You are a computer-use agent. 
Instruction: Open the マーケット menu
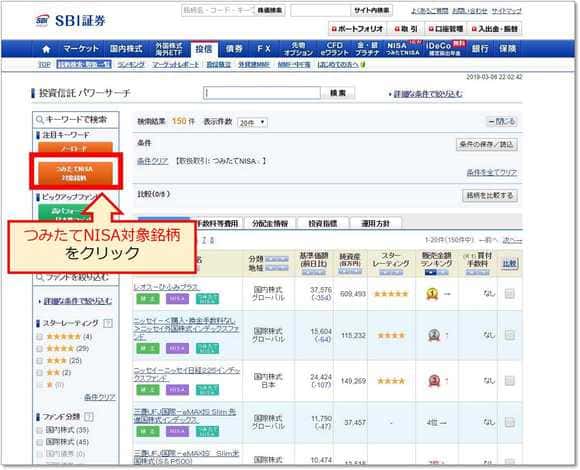[81, 49]
